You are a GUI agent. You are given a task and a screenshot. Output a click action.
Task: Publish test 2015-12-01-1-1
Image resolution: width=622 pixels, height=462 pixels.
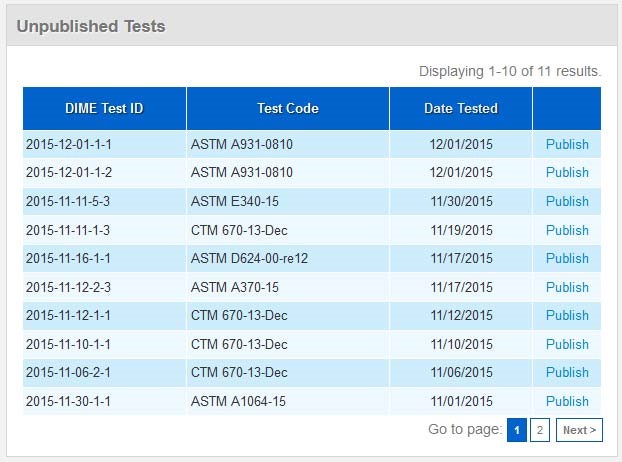[567, 144]
